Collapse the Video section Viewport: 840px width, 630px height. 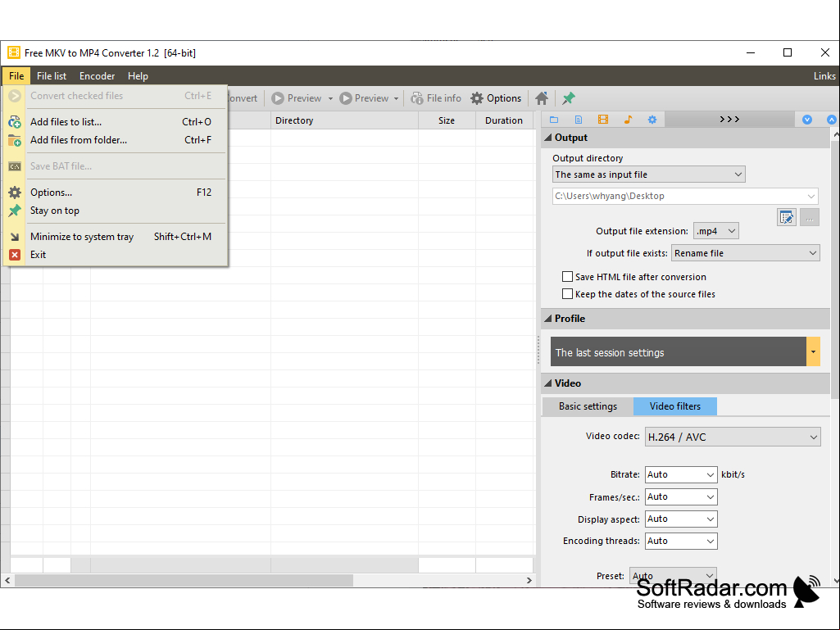click(548, 383)
